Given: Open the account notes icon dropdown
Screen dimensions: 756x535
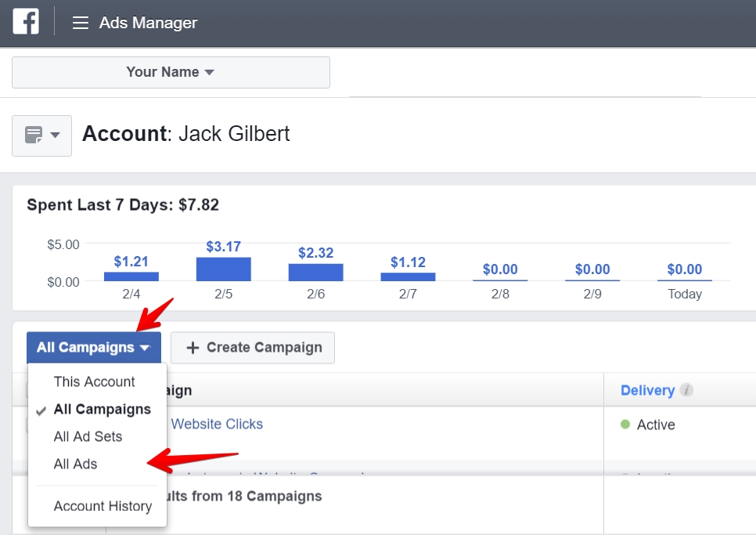Looking at the screenshot, I should click(42, 136).
